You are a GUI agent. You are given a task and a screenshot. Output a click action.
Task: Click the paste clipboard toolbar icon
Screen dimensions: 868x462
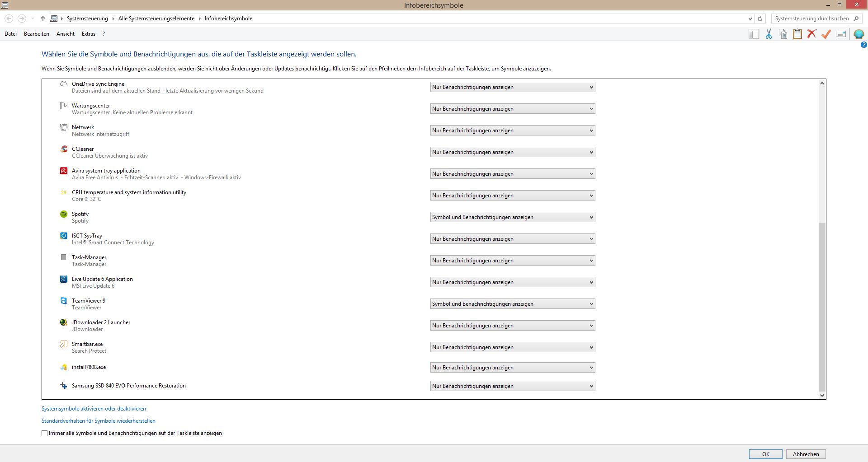pos(797,34)
